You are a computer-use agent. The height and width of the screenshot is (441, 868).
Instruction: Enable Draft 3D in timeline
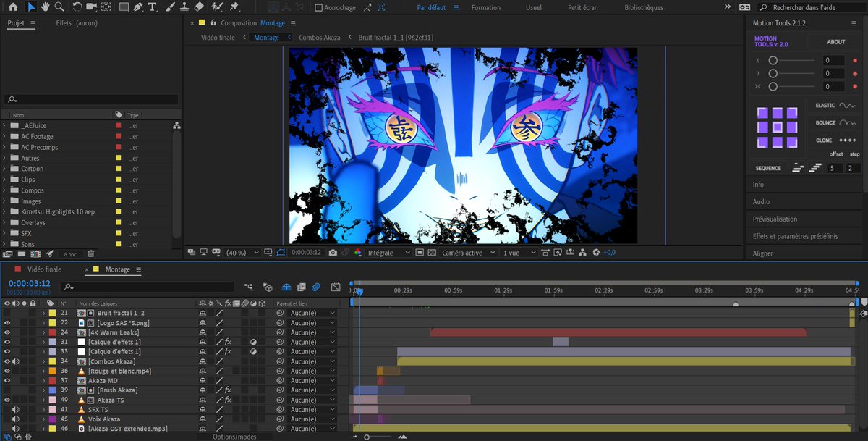pyautogui.click(x=268, y=287)
